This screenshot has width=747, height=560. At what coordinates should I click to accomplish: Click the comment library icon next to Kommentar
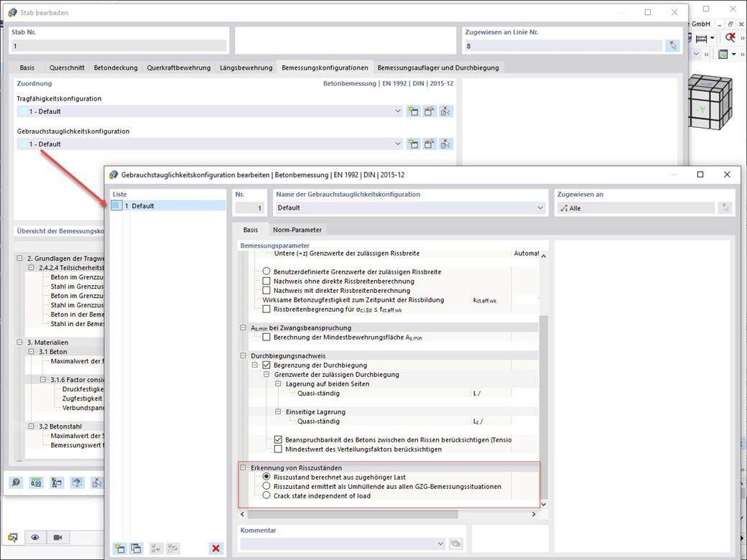(456, 543)
